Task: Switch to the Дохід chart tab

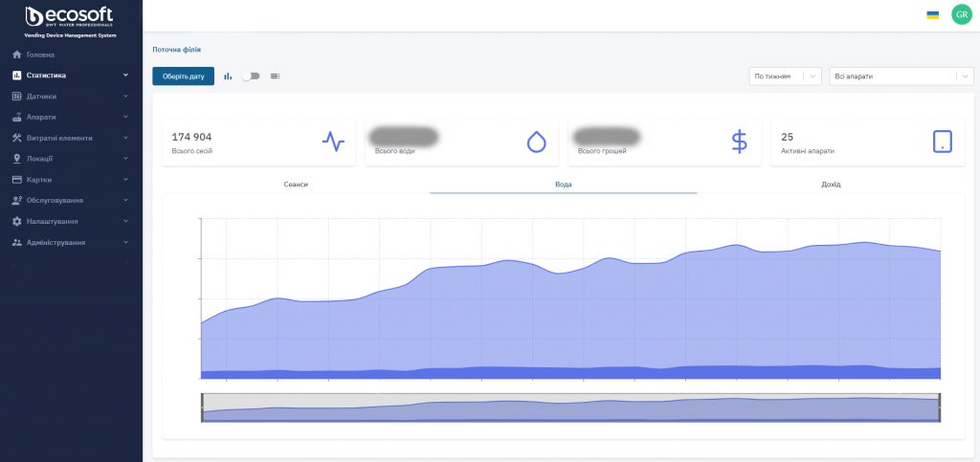Action: pos(831,185)
